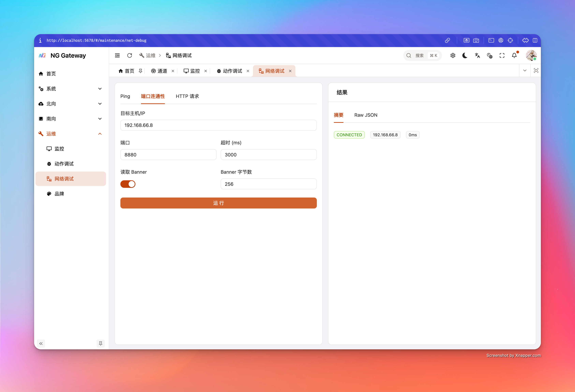Close the 动作调试 tab

248,71
